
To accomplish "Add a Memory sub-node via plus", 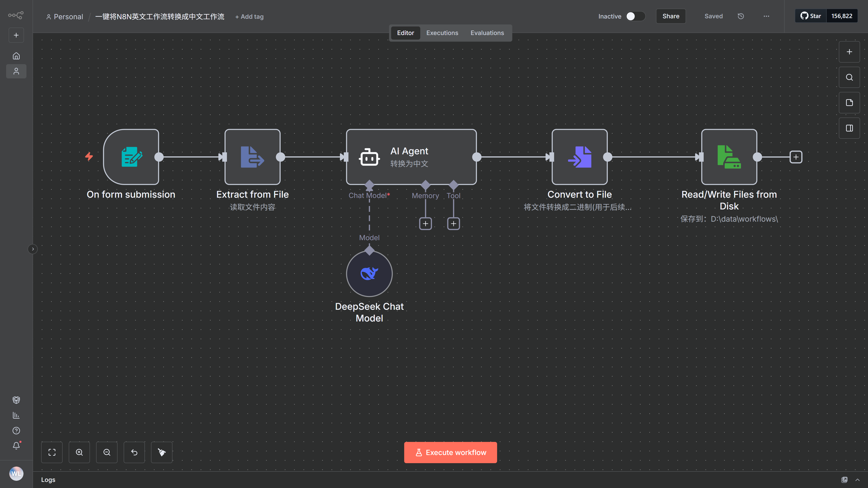I will (x=426, y=224).
